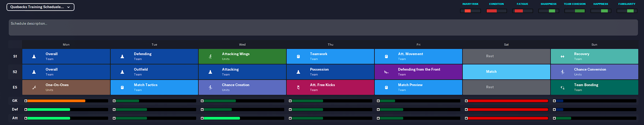Select the Thu column header
644x125 pixels.
(x=330, y=45)
